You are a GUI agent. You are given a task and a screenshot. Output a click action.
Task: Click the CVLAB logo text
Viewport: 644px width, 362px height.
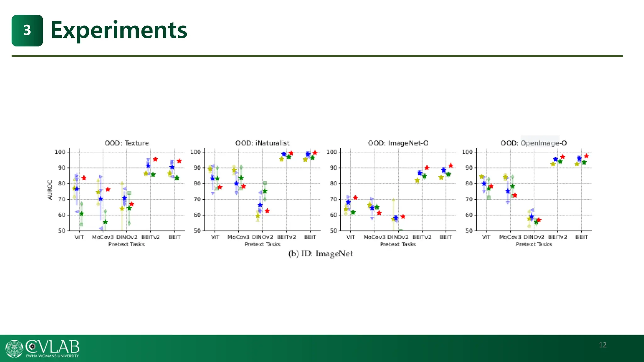(x=53, y=347)
